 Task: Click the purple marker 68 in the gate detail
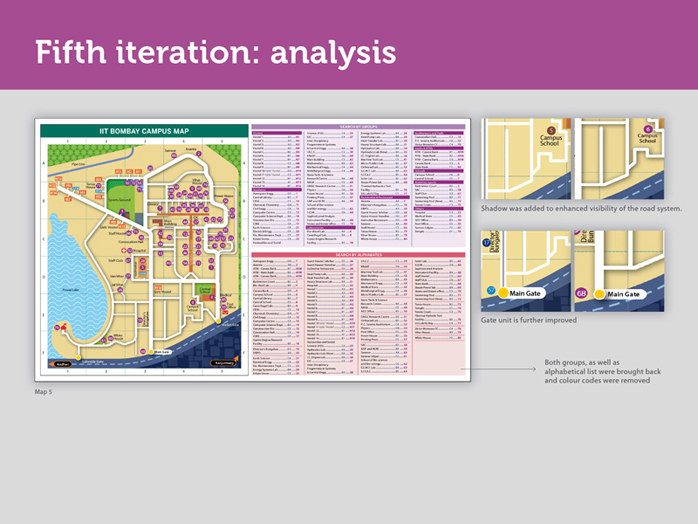coord(581,293)
